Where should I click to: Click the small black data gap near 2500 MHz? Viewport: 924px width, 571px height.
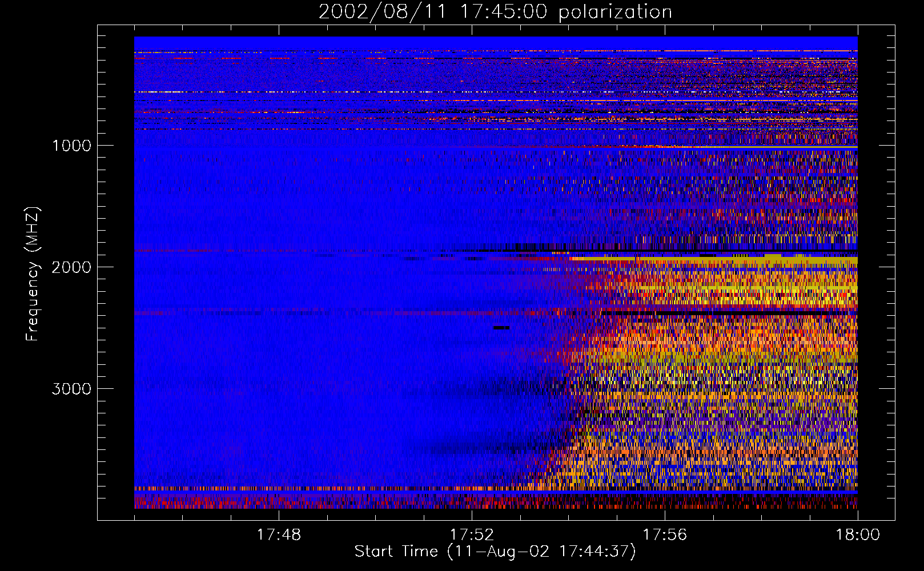point(501,328)
